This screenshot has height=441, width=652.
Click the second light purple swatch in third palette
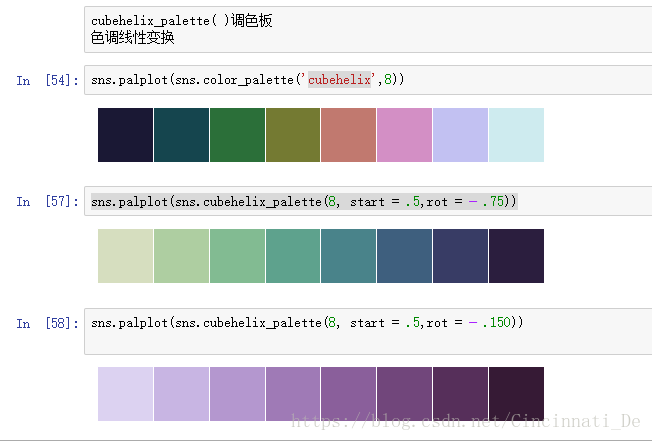(181, 394)
